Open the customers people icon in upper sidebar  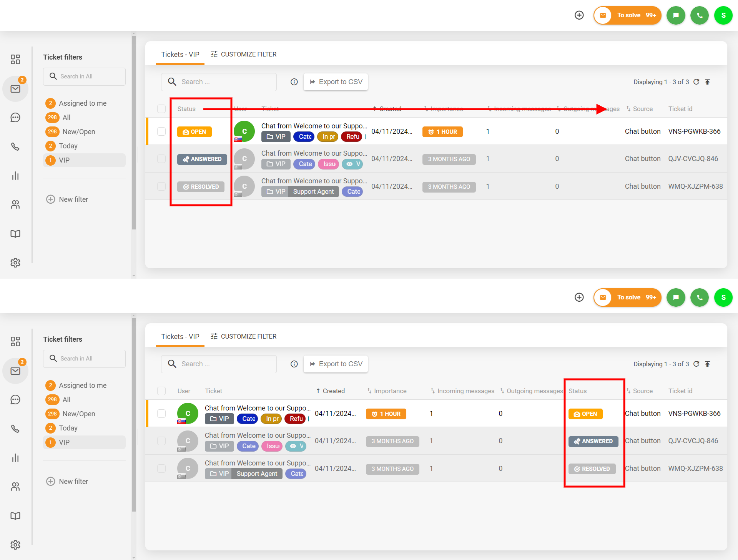[15, 204]
